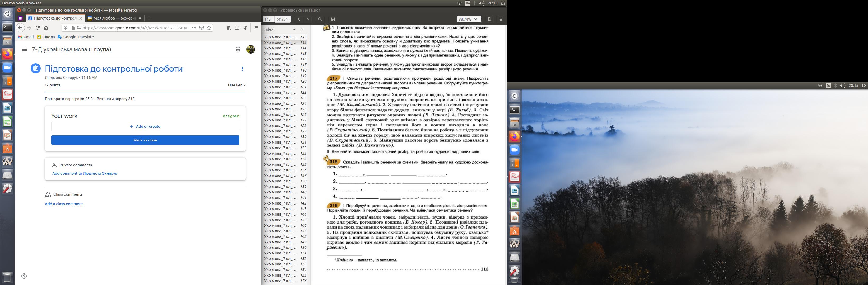
Task: Bookmark this page with the star icon
Action: [x=209, y=28]
